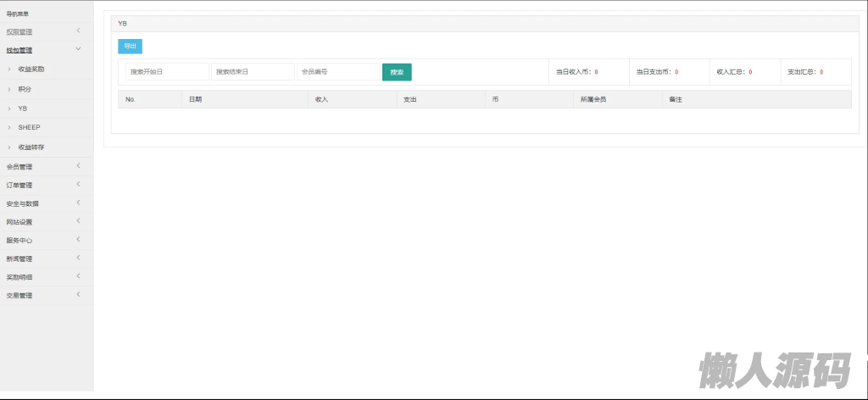Click the 所属会员 column header
The width and height of the screenshot is (868, 400).
[x=618, y=100]
